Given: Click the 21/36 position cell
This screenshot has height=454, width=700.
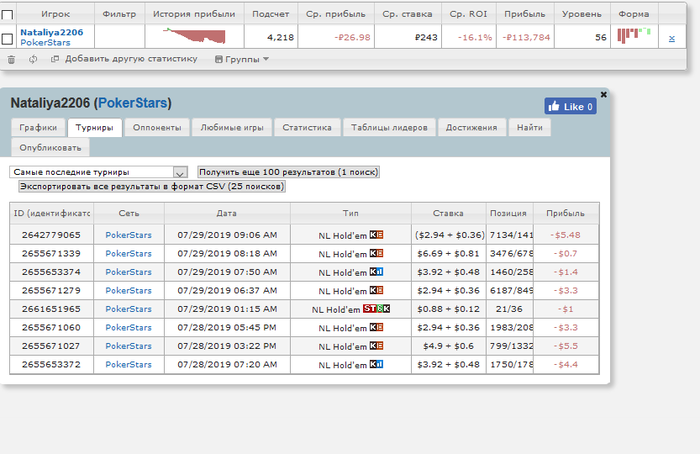Looking at the screenshot, I should [509, 309].
